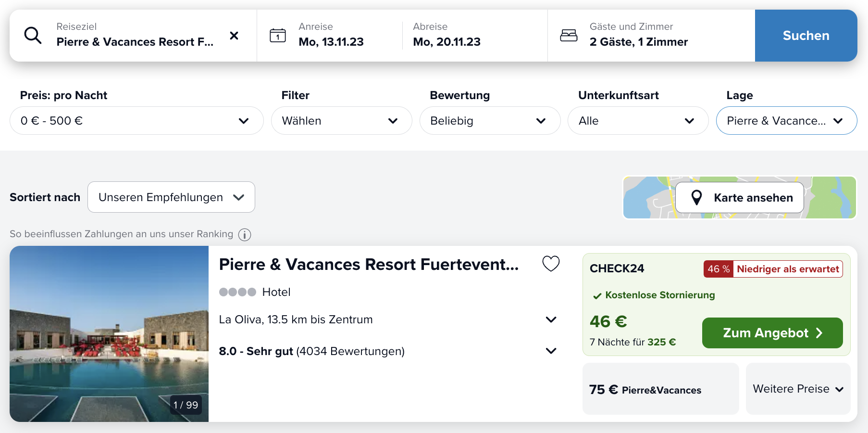Click the map pin icon
Viewport: 868px width, 433px height.
coord(696,197)
